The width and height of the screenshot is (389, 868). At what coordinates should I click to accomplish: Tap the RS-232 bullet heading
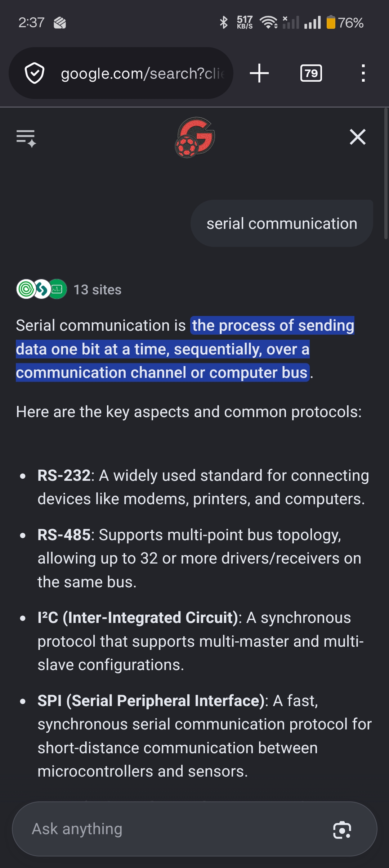point(64,475)
